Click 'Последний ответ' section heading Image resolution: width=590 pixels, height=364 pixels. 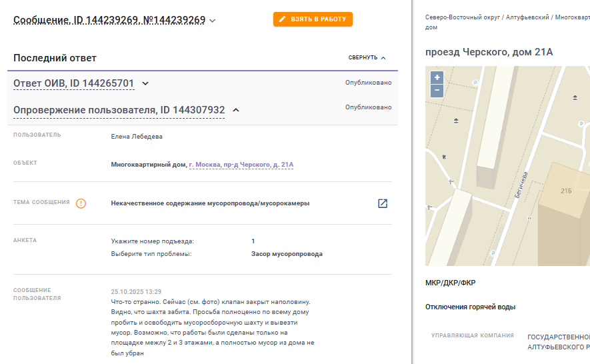pyautogui.click(x=55, y=58)
